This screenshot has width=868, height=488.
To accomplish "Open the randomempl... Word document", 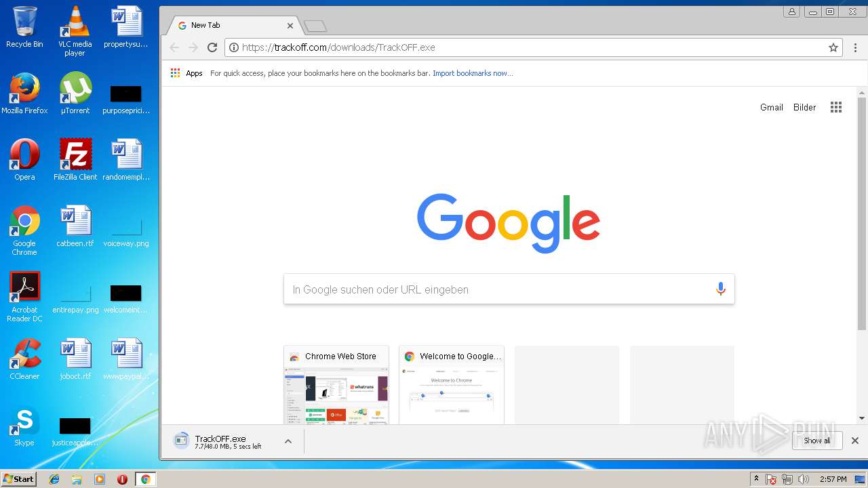I will click(x=125, y=160).
